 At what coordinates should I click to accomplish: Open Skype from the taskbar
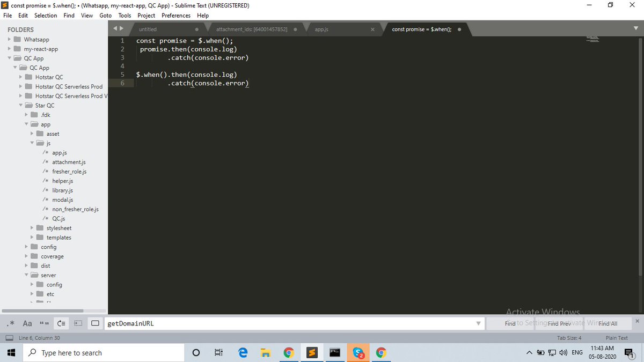358,352
